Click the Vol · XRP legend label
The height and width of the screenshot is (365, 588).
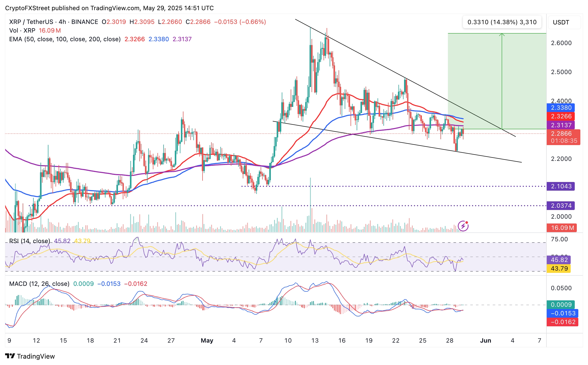point(22,31)
